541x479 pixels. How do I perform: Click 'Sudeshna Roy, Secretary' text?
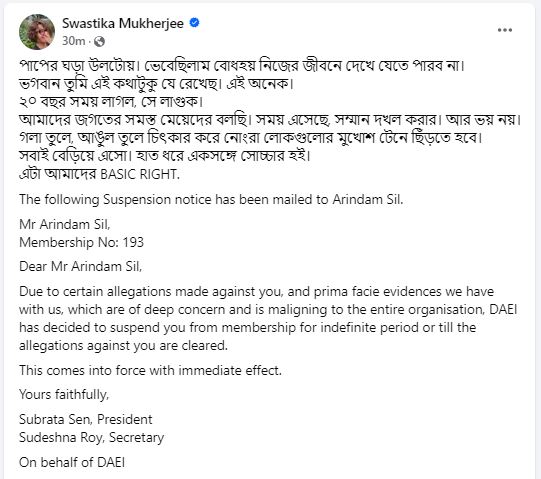[x=91, y=437]
